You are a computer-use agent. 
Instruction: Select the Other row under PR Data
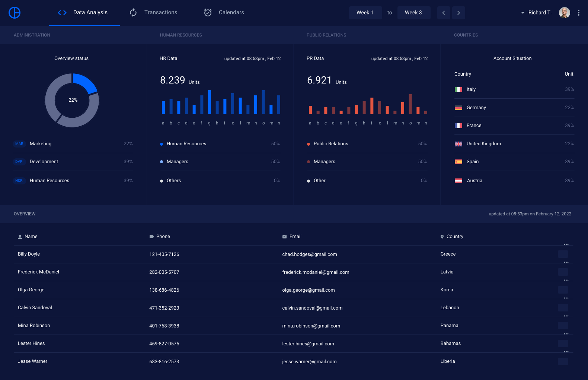367,181
